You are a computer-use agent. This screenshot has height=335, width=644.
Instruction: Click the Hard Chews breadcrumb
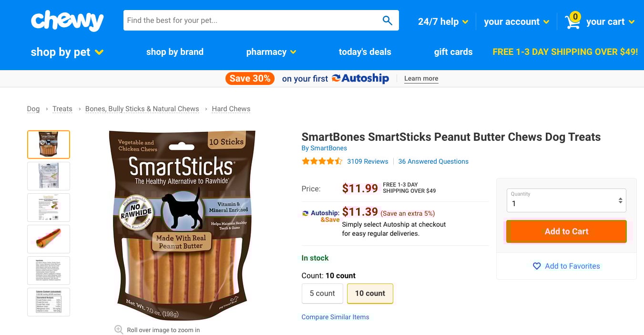pyautogui.click(x=231, y=109)
